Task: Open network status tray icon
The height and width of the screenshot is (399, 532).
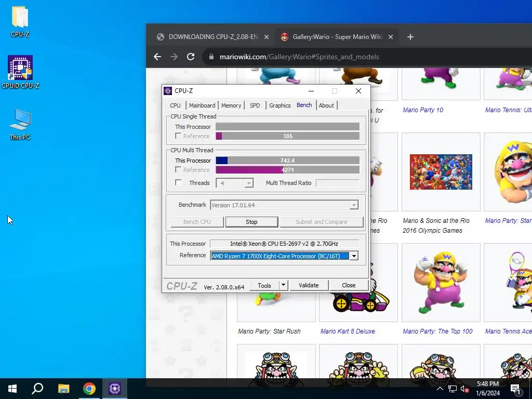Action: pyautogui.click(x=453, y=389)
